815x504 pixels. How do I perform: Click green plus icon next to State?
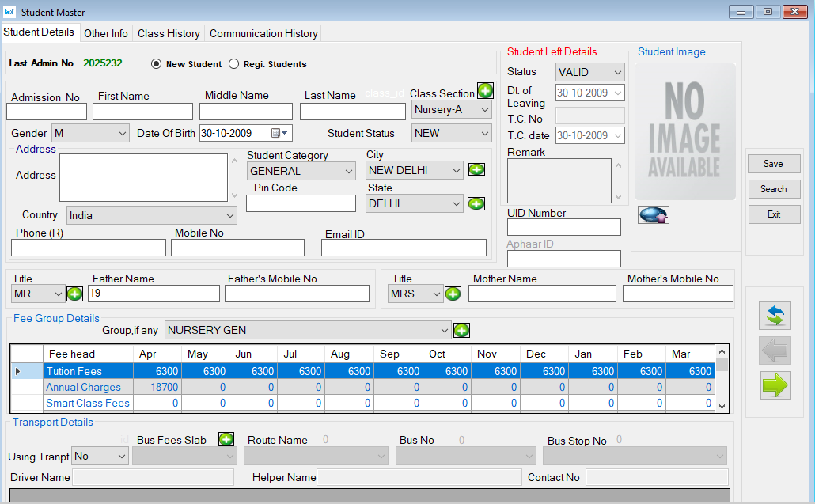point(476,203)
